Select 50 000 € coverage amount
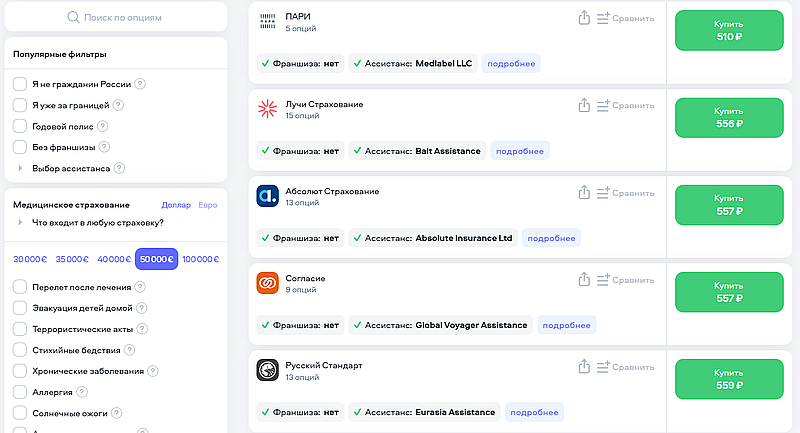Screen dimensions: 800x433 157,259
